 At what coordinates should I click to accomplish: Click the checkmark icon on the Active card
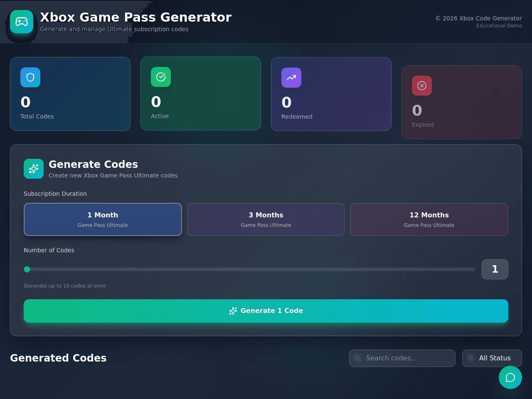coord(161,77)
